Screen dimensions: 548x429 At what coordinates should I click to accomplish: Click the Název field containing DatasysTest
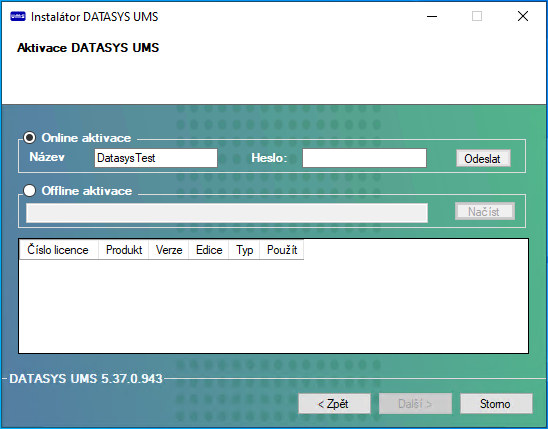(x=156, y=158)
